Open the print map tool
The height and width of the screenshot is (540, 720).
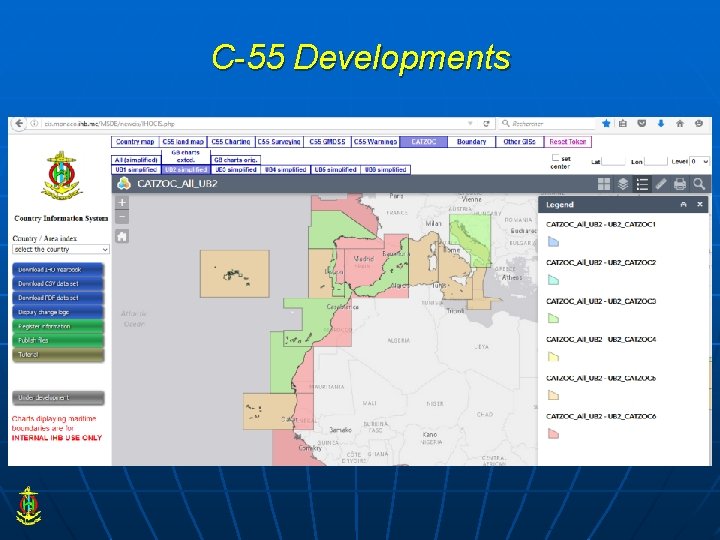point(680,184)
